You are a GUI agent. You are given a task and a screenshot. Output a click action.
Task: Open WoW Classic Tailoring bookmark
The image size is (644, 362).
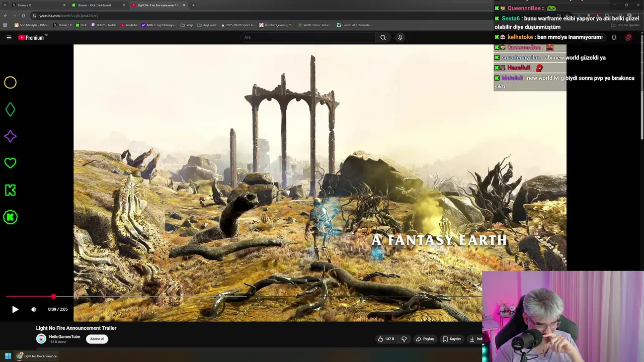(314, 25)
